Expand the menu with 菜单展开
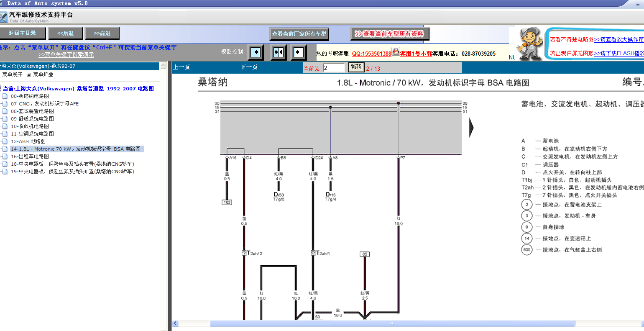Image resolution: width=644 pixels, height=331 pixels. [x=12, y=74]
